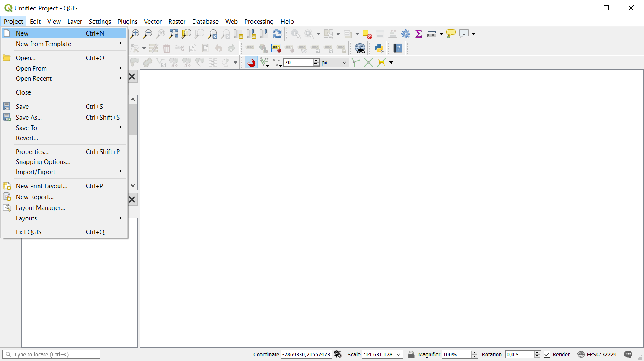
Task: Click the Statistical Summary sigma icon
Action: pyautogui.click(x=418, y=34)
